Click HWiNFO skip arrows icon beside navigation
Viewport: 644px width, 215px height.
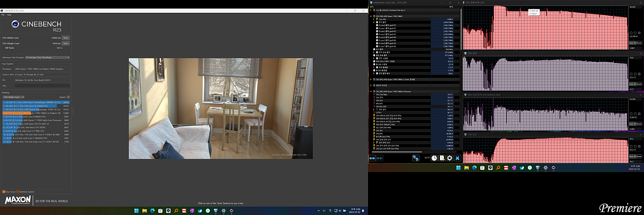click(x=379, y=158)
